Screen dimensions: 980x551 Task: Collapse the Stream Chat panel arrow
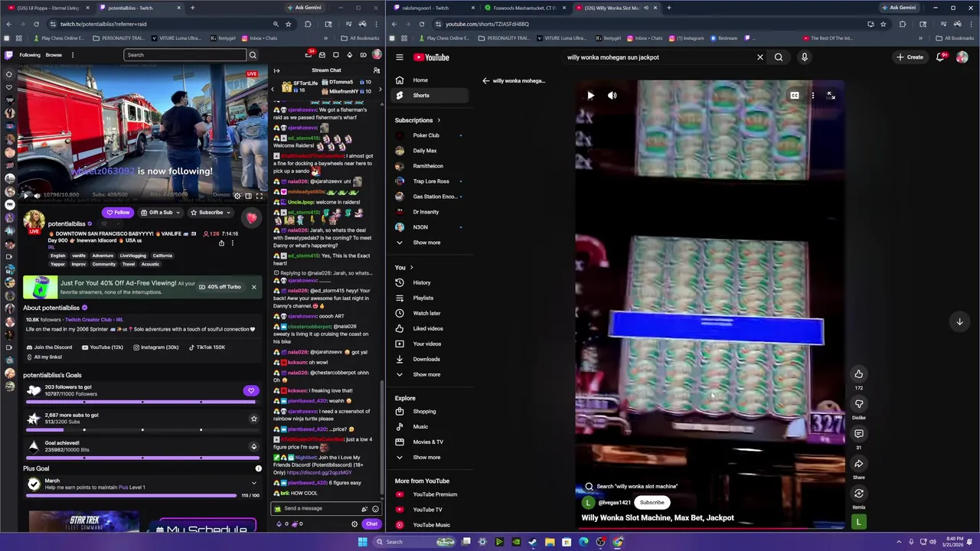pos(276,70)
